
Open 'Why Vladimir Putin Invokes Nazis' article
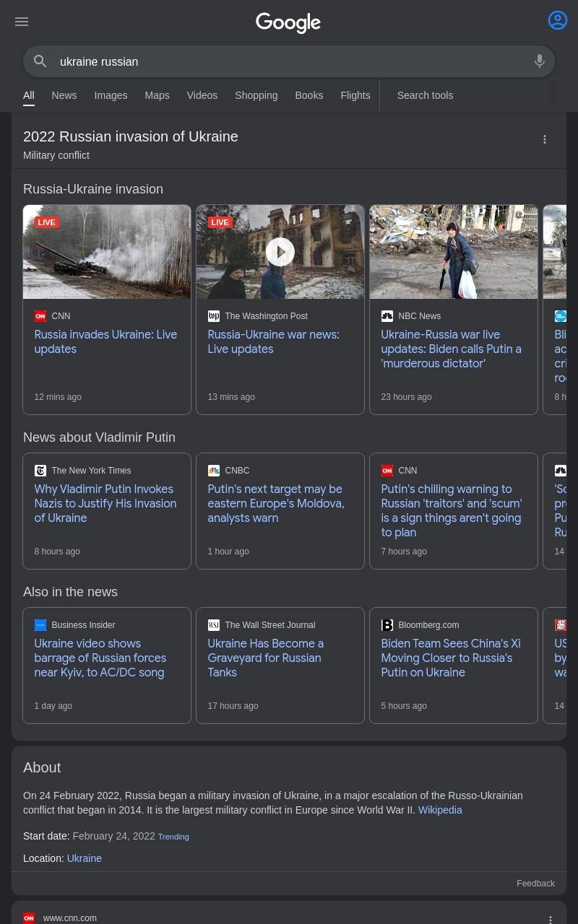pos(105,504)
